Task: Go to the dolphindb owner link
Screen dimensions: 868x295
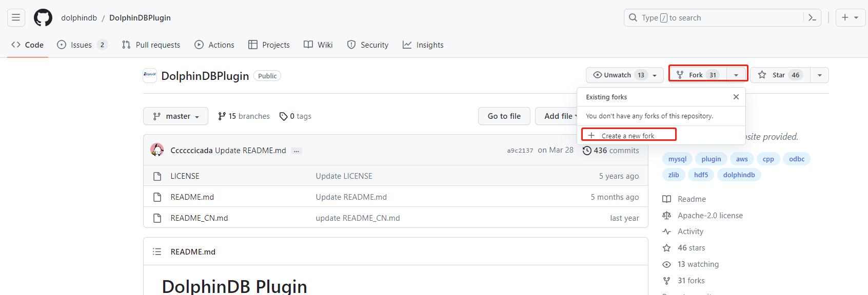Action: (x=79, y=17)
